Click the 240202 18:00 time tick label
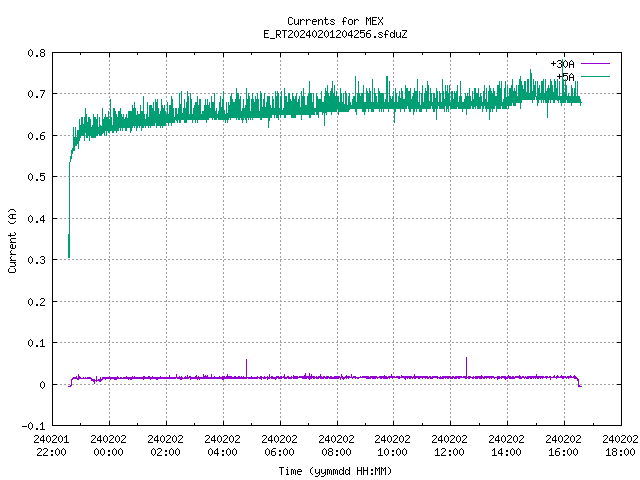The width and height of the screenshot is (640, 480). (620, 446)
